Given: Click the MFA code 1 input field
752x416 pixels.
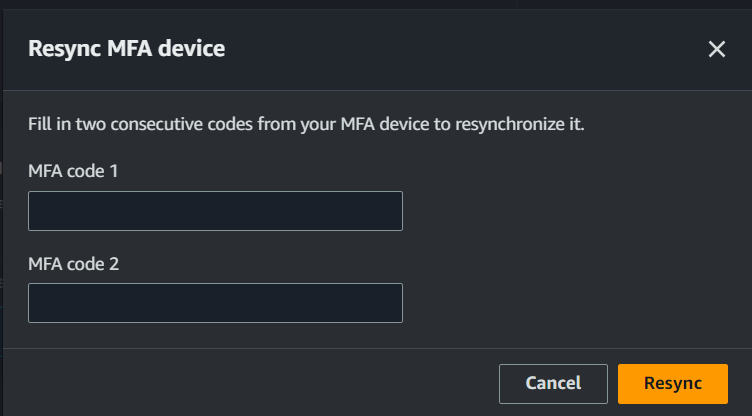Looking at the screenshot, I should click(215, 211).
